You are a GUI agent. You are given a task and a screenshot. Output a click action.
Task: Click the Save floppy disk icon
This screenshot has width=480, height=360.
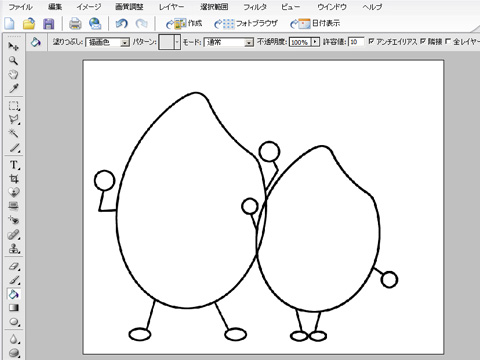(x=49, y=24)
